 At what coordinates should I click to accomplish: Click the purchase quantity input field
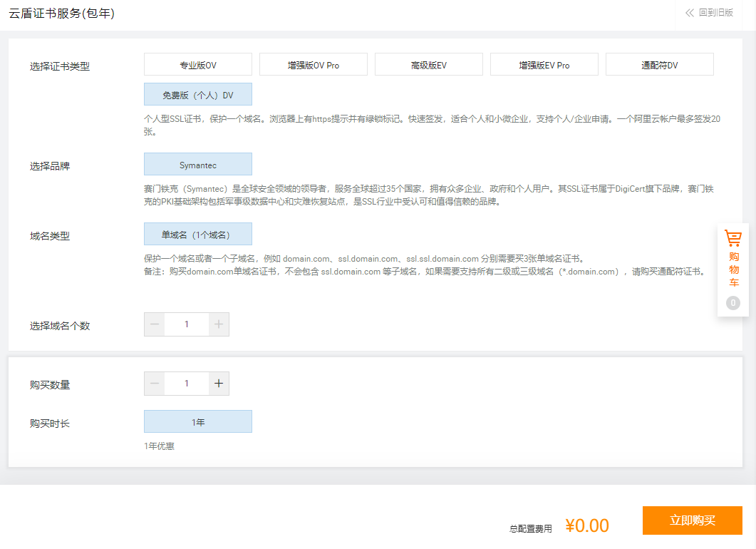[187, 383]
